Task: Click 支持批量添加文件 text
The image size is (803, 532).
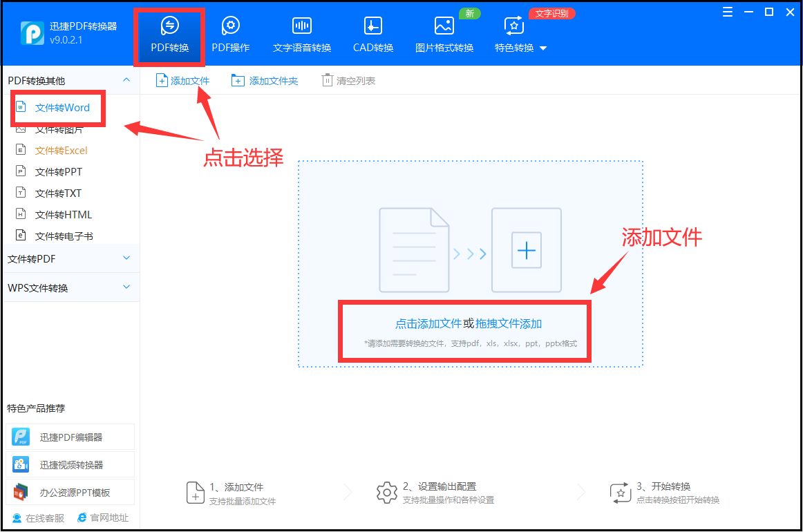Action: click(x=243, y=502)
